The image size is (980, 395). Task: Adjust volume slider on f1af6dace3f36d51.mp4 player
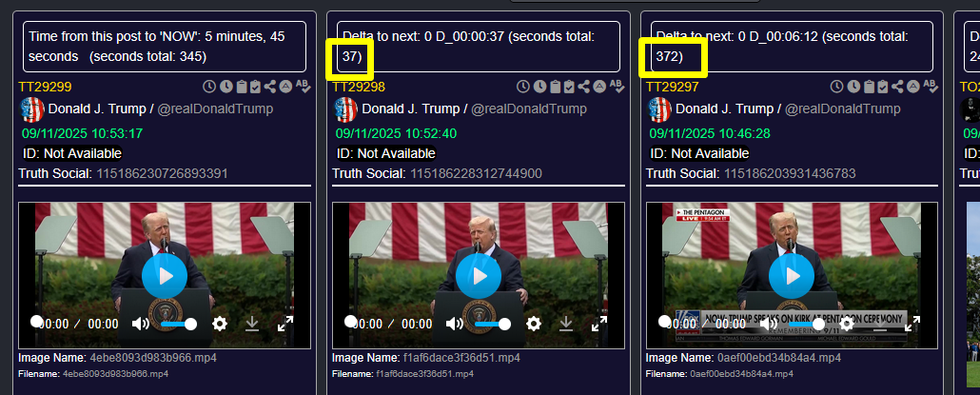(x=492, y=324)
